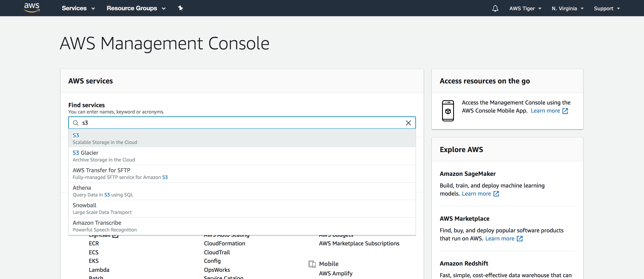Open the OpsWorks service link
The height and width of the screenshot is (279, 644).
click(217, 270)
